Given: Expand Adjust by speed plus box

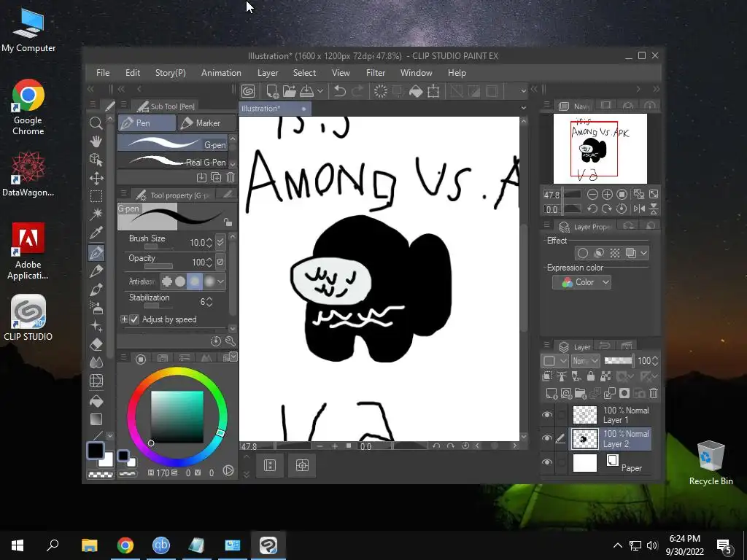Looking at the screenshot, I should pos(124,319).
